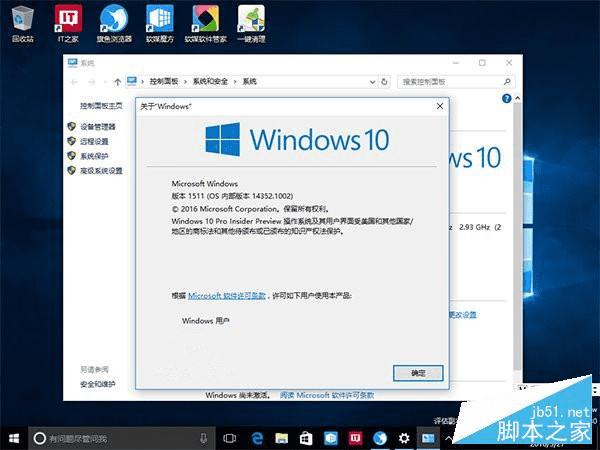Click the System window vertical scrollbar

pyautogui.click(x=517, y=235)
